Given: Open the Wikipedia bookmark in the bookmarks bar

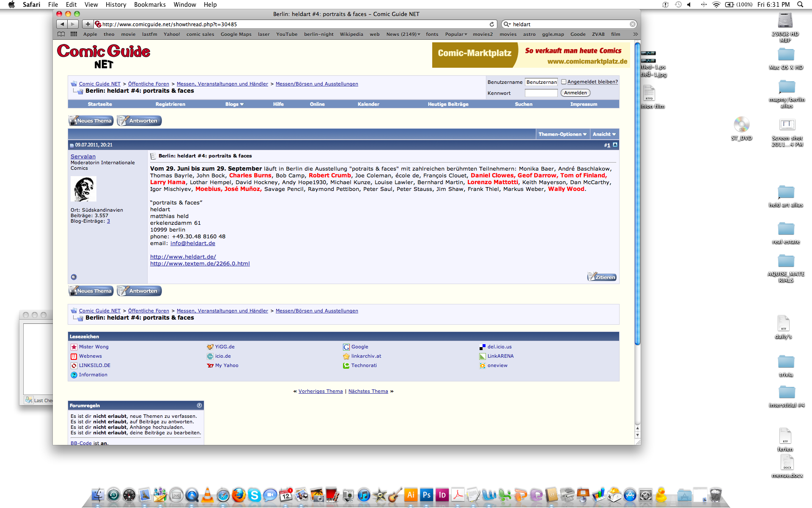Looking at the screenshot, I should pyautogui.click(x=351, y=34).
